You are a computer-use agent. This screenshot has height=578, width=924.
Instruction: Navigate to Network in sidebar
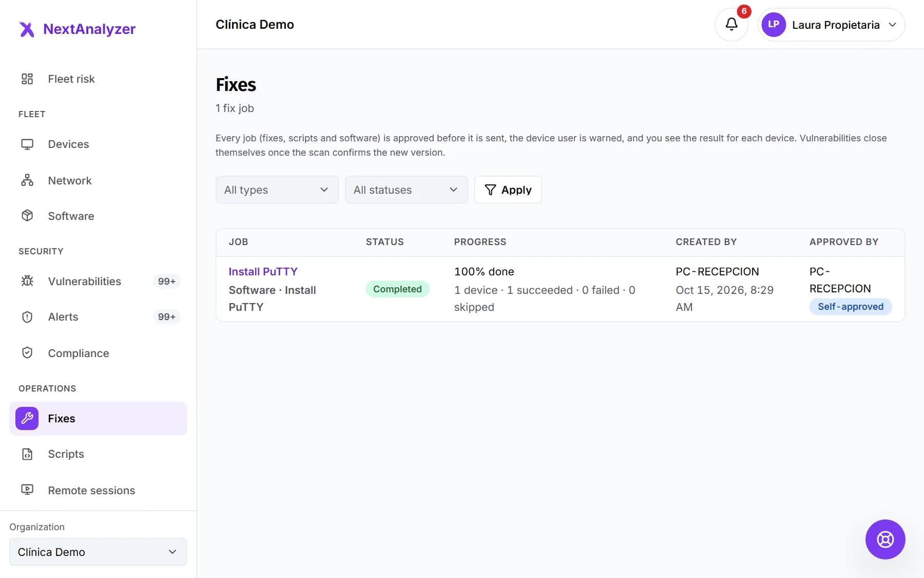(x=98, y=180)
